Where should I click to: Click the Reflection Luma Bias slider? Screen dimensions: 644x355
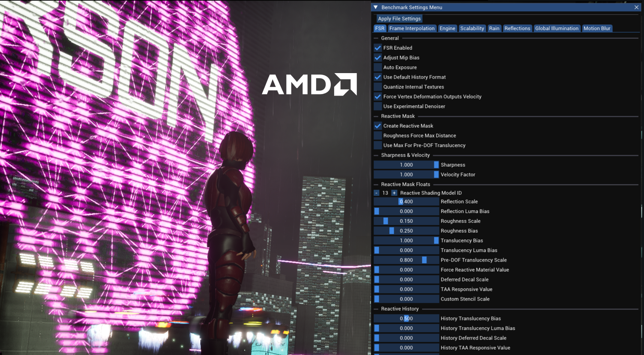[x=406, y=211]
